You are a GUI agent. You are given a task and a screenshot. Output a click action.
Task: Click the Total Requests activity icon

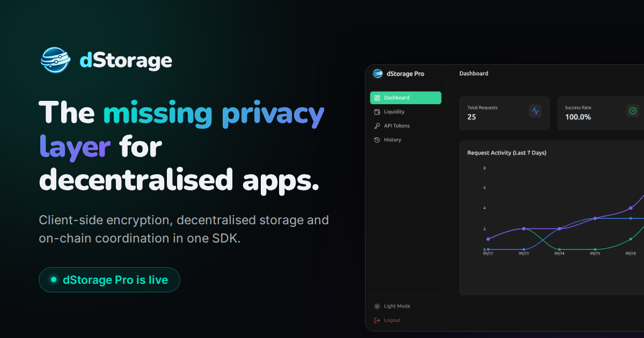coord(535,111)
